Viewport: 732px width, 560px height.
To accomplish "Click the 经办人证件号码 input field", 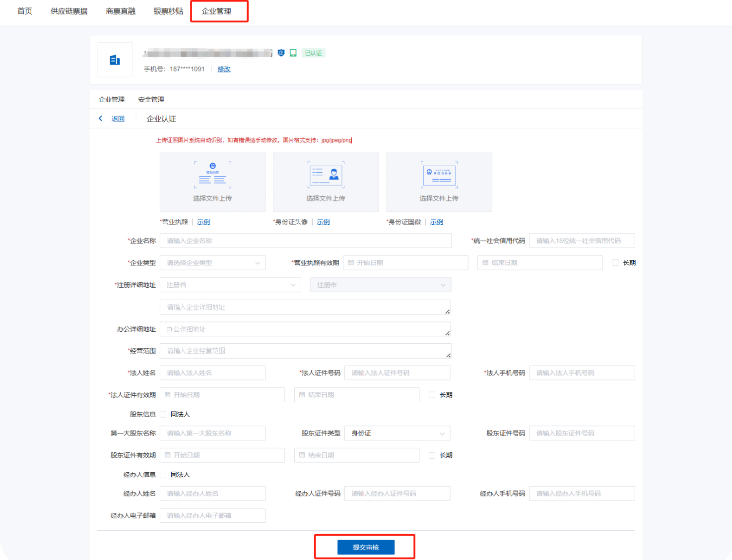I will point(398,494).
